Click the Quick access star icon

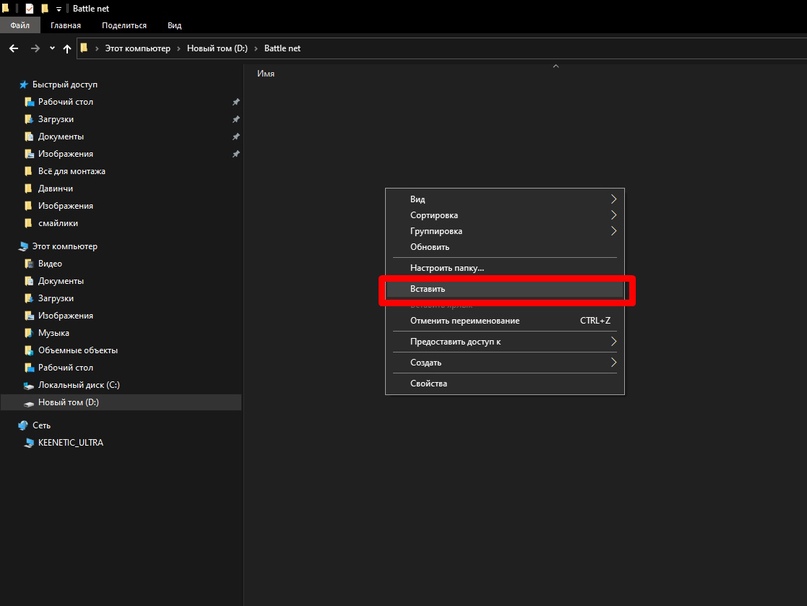(x=23, y=85)
